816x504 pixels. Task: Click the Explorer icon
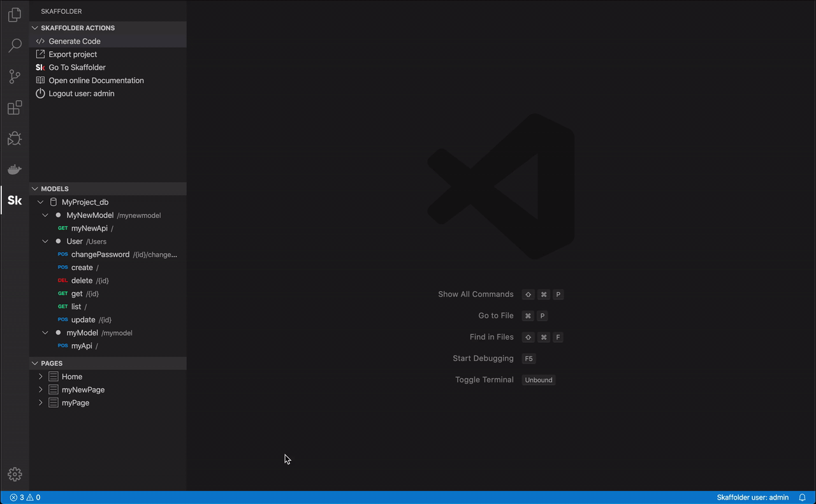[x=14, y=15]
